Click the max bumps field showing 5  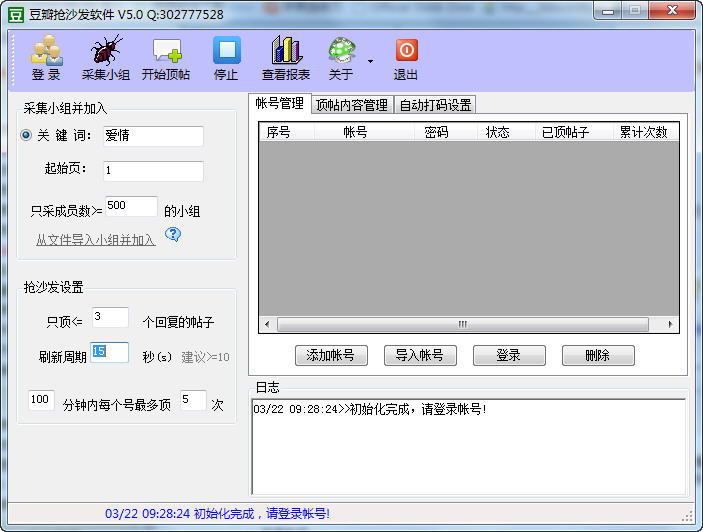pyautogui.click(x=193, y=400)
